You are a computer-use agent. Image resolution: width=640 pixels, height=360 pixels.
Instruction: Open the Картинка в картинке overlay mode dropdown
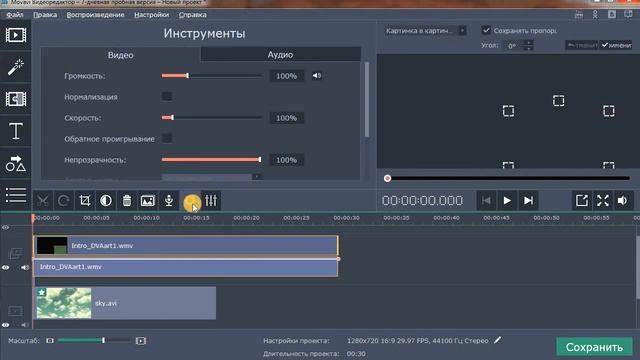425,31
